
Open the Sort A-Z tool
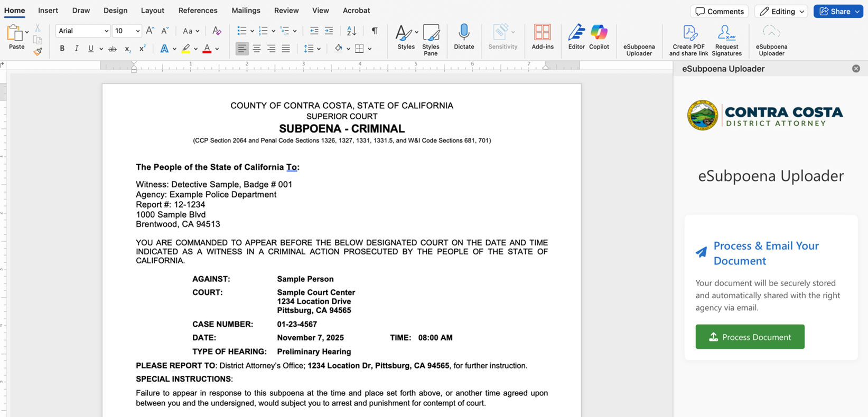click(352, 31)
